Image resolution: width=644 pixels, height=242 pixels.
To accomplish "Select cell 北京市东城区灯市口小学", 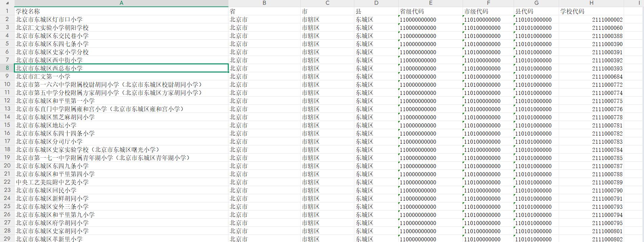I will click(x=49, y=20).
